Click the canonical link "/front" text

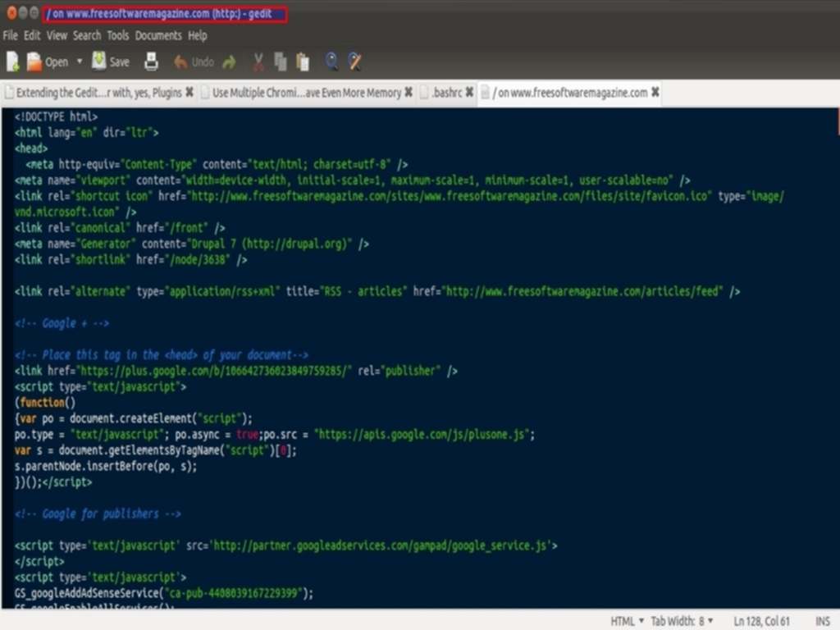[188, 228]
